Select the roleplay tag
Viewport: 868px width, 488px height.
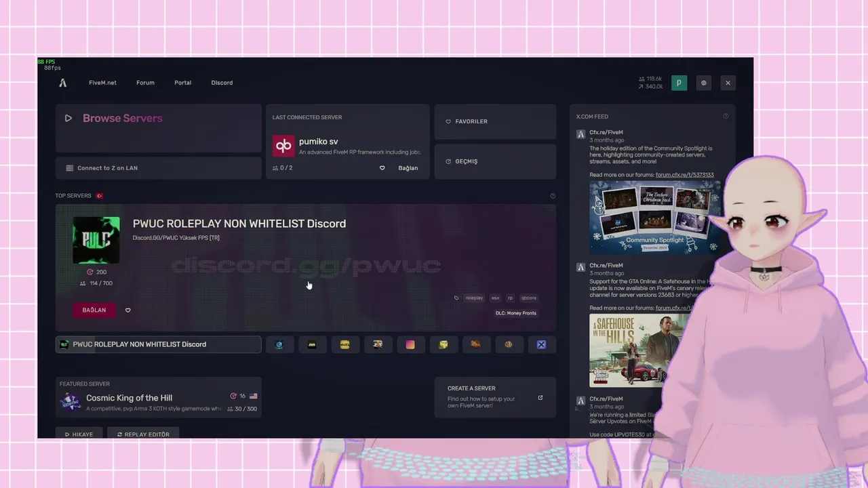474,298
